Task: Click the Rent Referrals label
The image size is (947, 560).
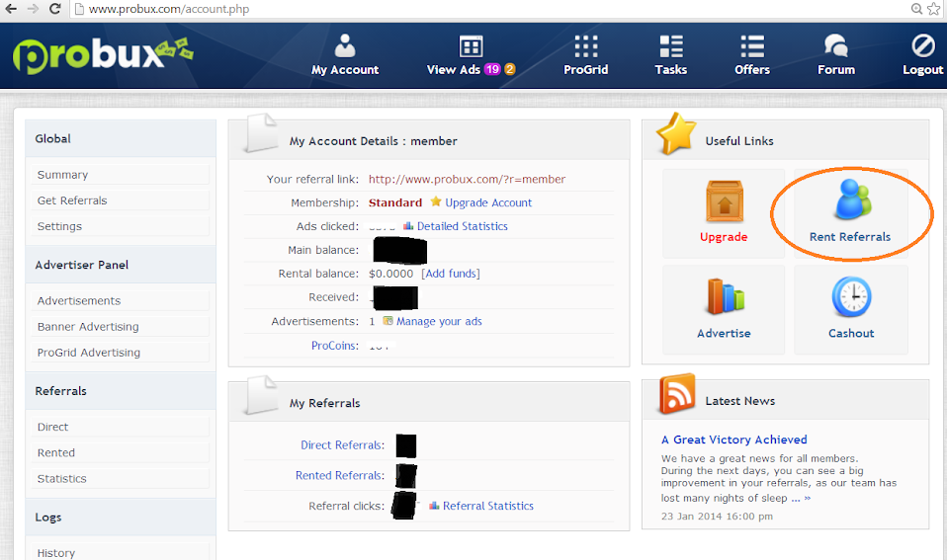Action: point(850,237)
